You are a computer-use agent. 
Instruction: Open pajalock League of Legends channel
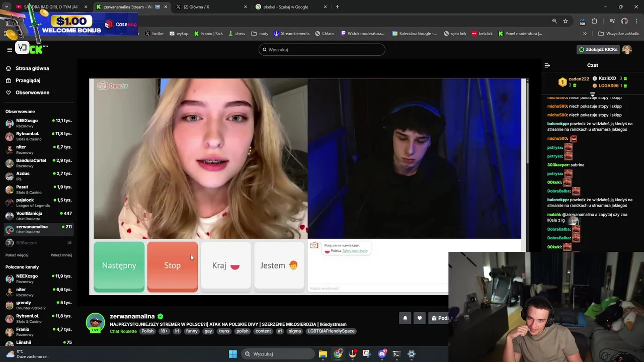coord(39,203)
